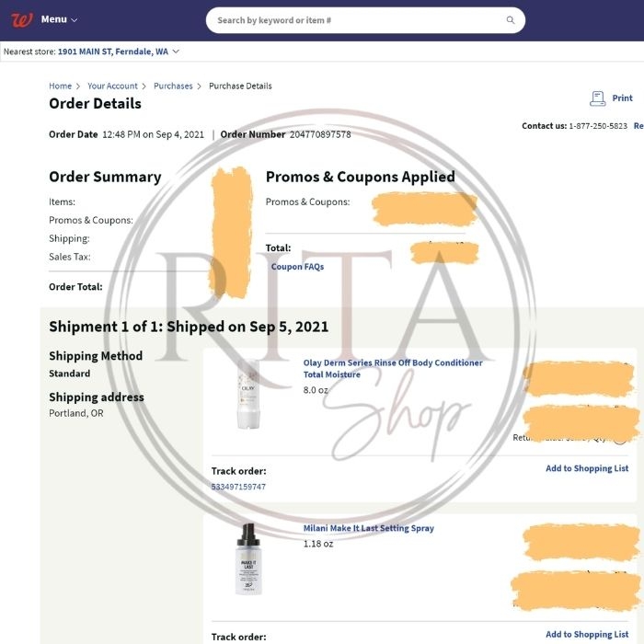This screenshot has width=644, height=644.
Task: Click the Shipment 1 of 1 heading
Action: click(x=189, y=327)
